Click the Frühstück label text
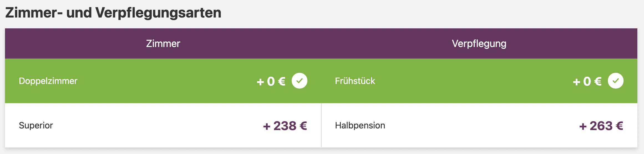 [355, 81]
